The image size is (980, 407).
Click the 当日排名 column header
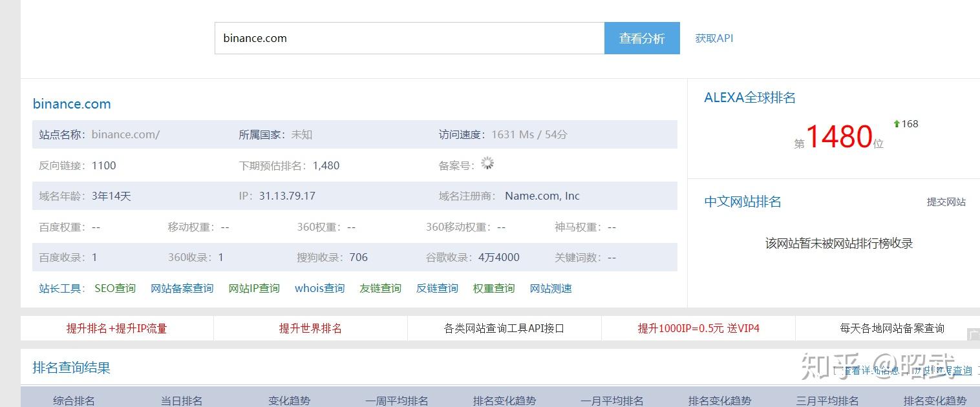point(182,401)
